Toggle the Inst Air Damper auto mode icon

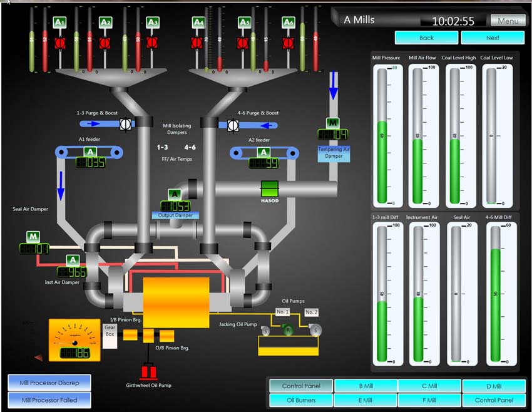[73, 260]
